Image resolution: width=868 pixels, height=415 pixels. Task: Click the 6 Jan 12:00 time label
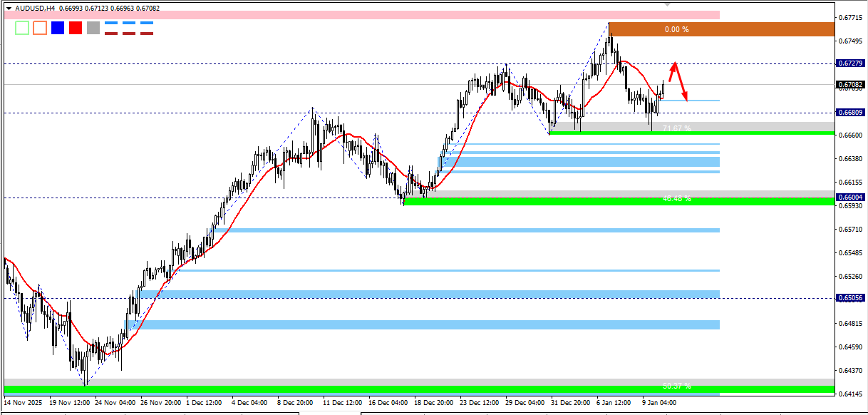pos(615,403)
